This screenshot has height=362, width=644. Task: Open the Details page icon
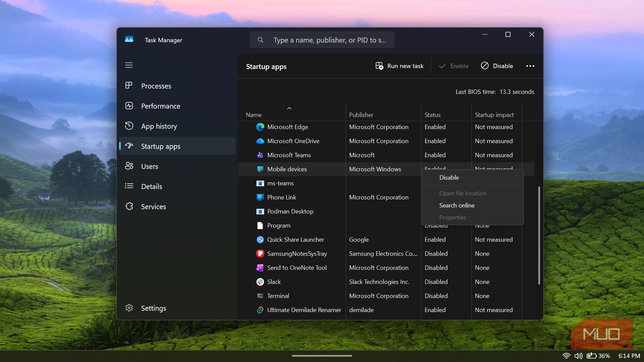point(129,186)
